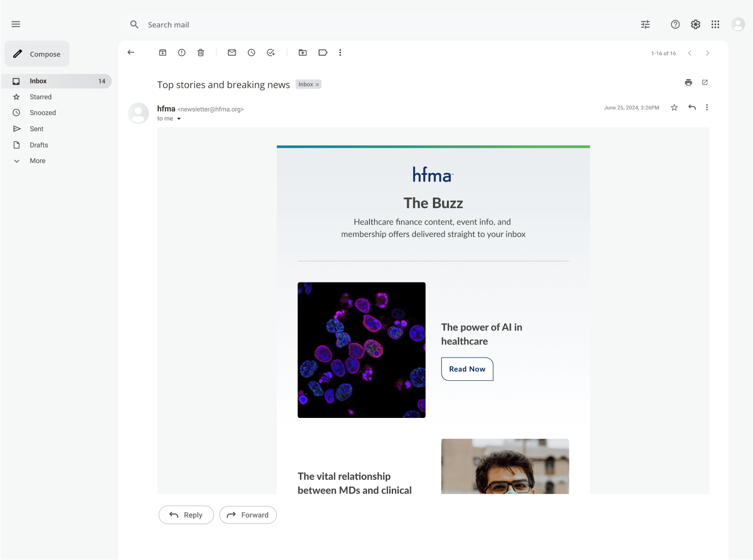
Task: Report spam with the exclamation icon
Action: [x=181, y=52]
